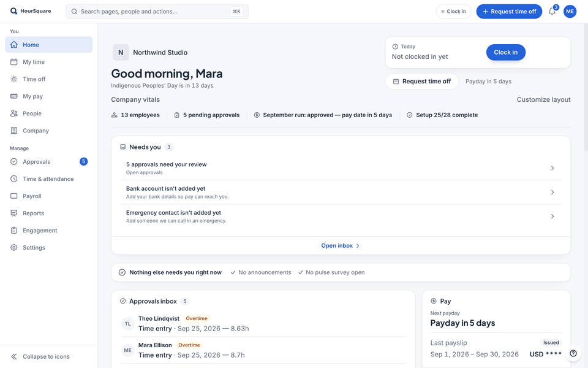The height and width of the screenshot is (368, 588).
Task: Click Open inbox link
Action: [x=341, y=245]
